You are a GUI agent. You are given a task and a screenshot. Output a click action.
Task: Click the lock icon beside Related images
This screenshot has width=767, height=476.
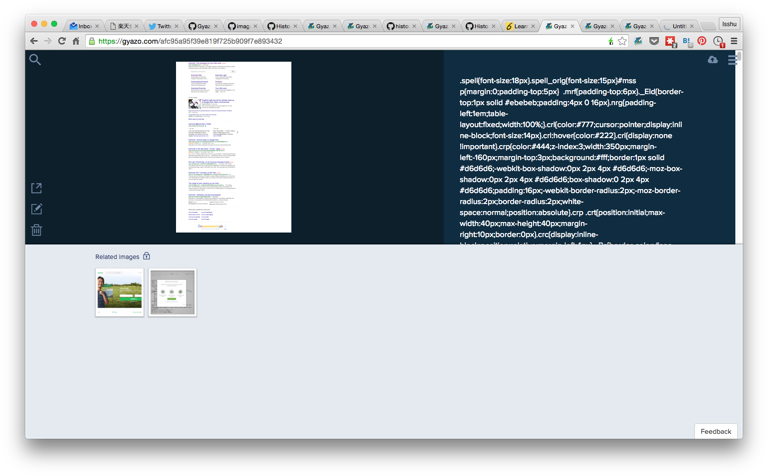point(147,257)
